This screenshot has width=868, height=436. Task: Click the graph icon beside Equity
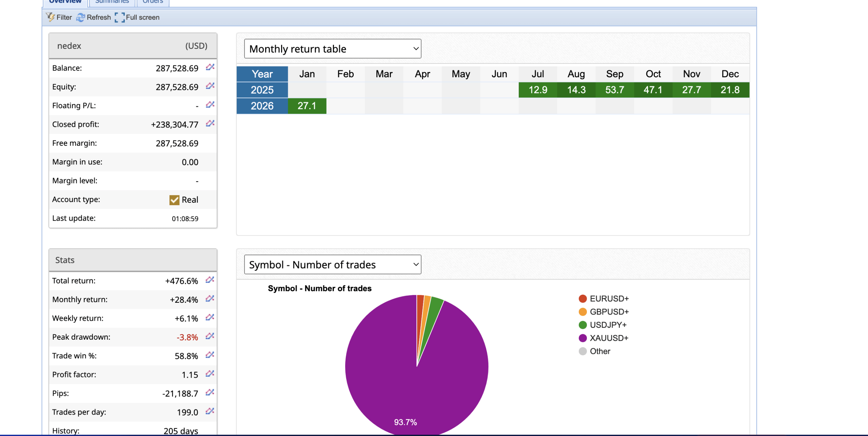pyautogui.click(x=210, y=86)
